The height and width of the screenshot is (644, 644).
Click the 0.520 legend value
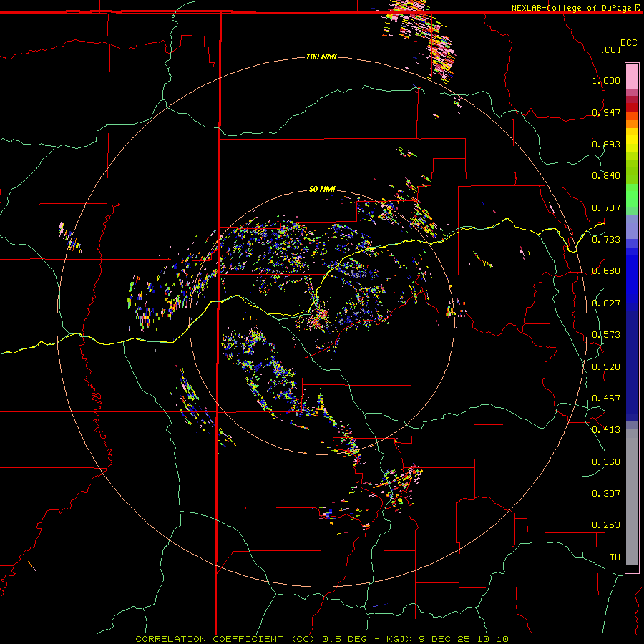pos(606,367)
